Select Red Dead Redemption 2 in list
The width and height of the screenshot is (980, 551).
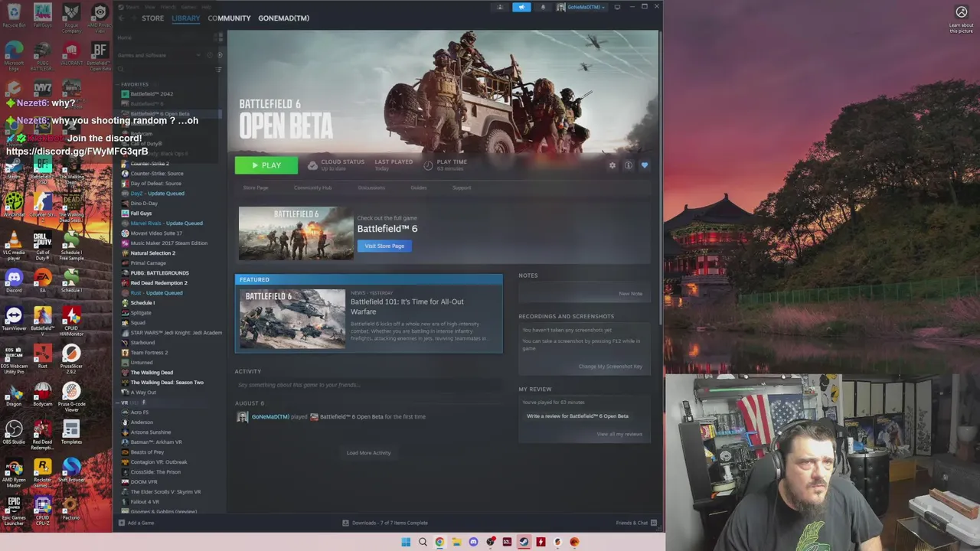point(158,283)
